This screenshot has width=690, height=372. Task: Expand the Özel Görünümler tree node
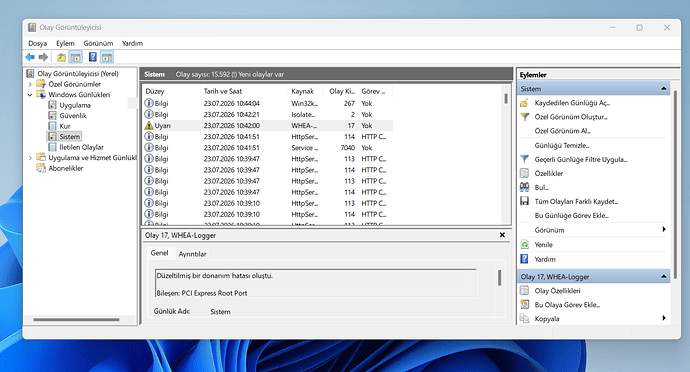30,84
